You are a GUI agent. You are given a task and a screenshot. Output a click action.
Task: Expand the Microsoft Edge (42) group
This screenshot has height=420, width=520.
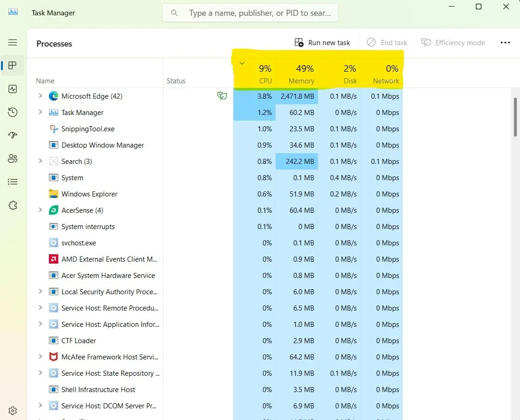(x=41, y=95)
